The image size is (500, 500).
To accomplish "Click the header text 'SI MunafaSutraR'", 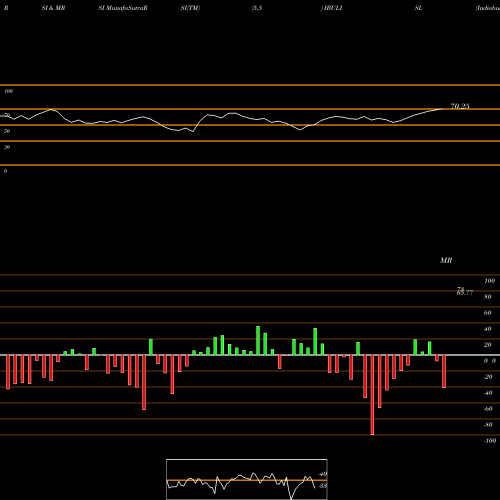I will point(123,8).
